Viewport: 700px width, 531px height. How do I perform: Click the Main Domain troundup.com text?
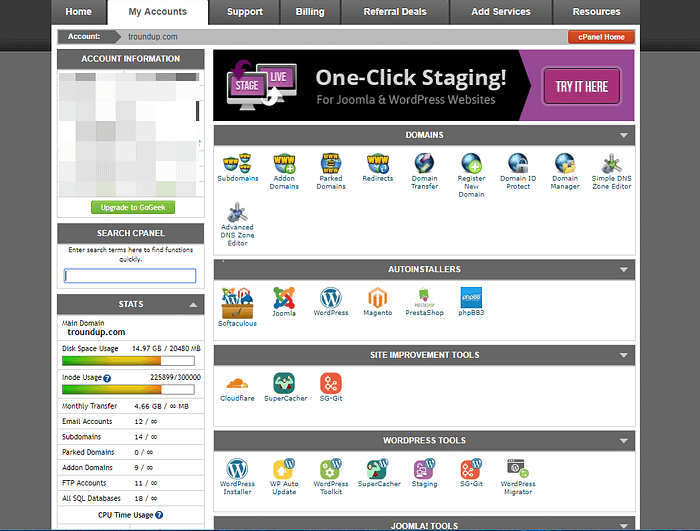[x=96, y=332]
